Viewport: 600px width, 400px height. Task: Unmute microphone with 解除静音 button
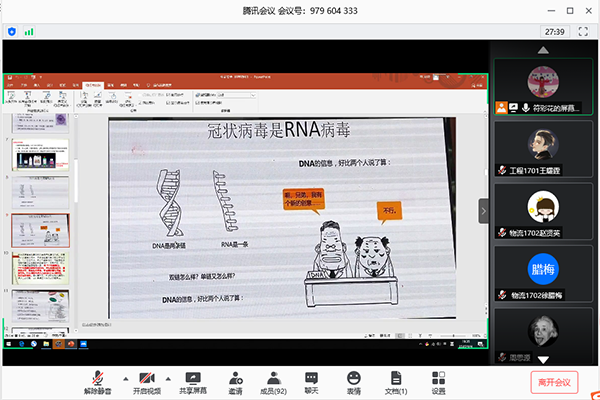click(x=97, y=381)
